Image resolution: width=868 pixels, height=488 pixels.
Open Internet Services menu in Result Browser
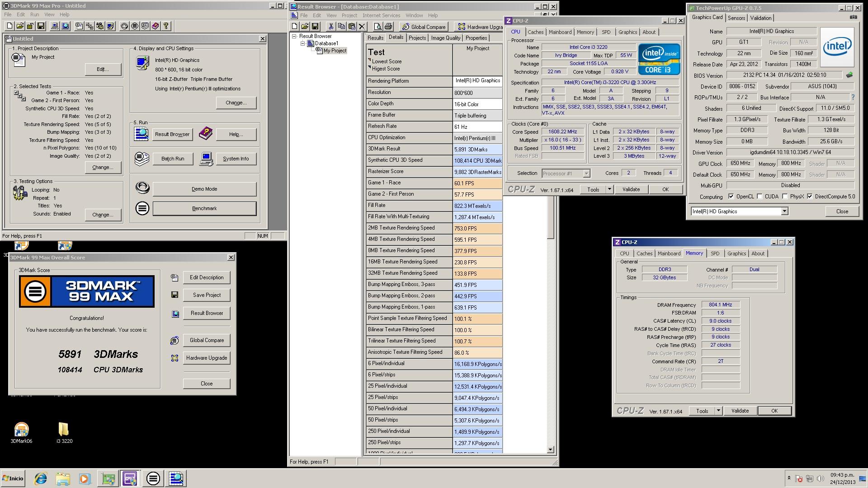click(381, 15)
